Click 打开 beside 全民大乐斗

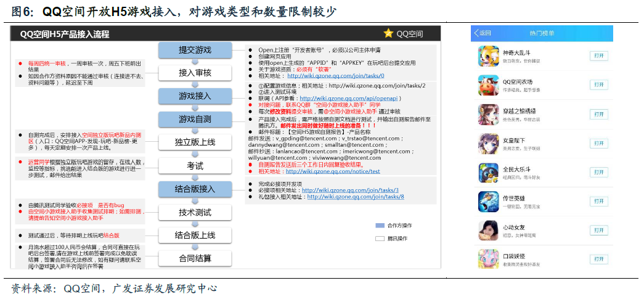(x=599, y=173)
